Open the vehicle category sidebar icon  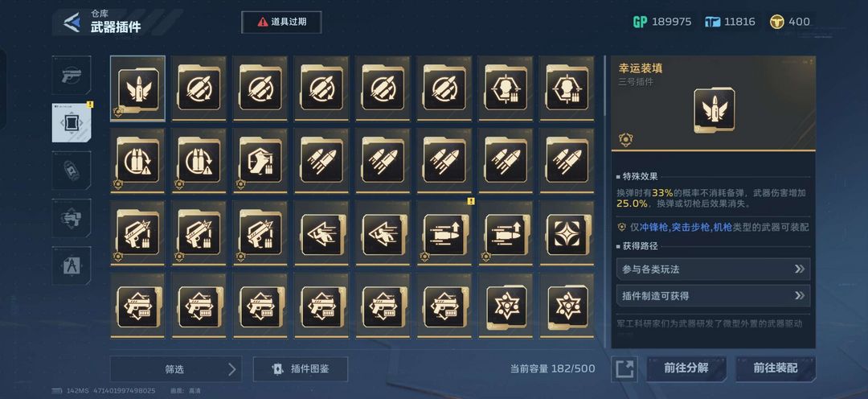tap(72, 170)
